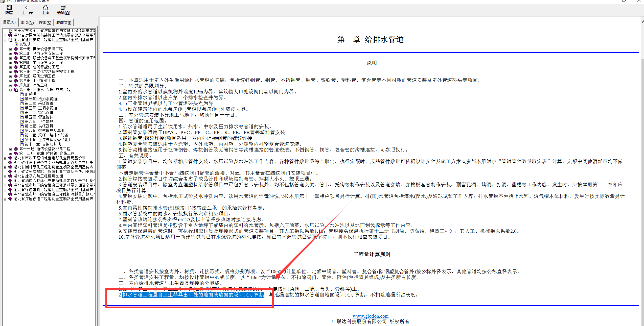Select 湖北省城市地下综合管廊工程消耗量定额 item
Viewport: 644px width, 326px height.
click(x=54, y=185)
